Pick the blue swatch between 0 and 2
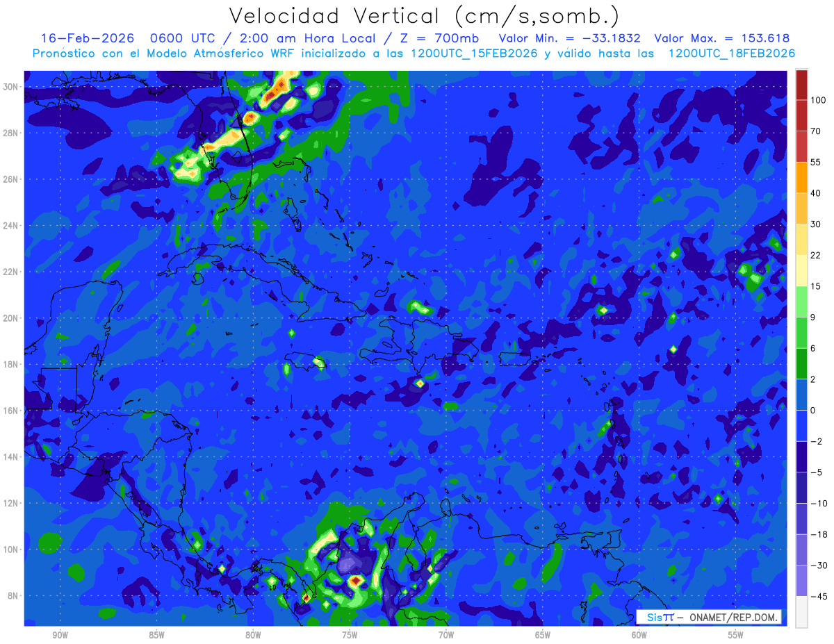834x644 pixels. (x=801, y=395)
